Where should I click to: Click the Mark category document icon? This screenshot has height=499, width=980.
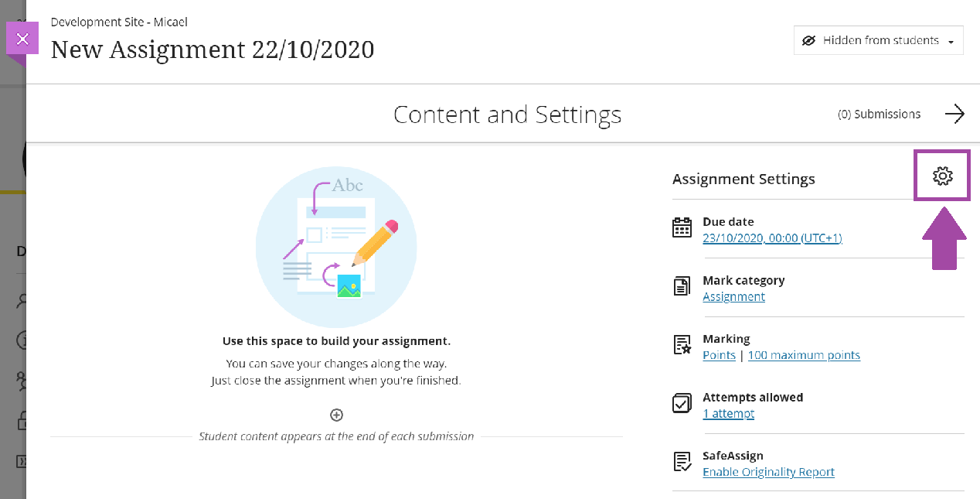(x=682, y=287)
